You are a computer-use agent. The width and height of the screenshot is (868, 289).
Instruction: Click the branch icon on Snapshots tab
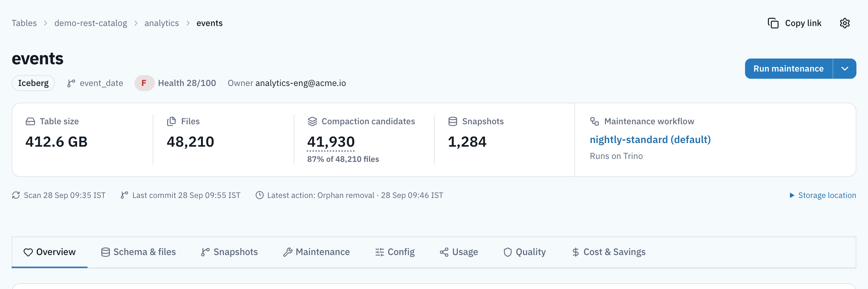pyautogui.click(x=205, y=252)
